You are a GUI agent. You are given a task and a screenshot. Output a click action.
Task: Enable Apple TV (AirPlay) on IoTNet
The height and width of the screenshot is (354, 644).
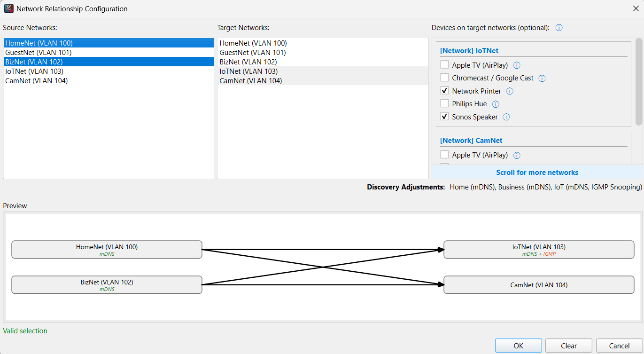pyautogui.click(x=444, y=64)
